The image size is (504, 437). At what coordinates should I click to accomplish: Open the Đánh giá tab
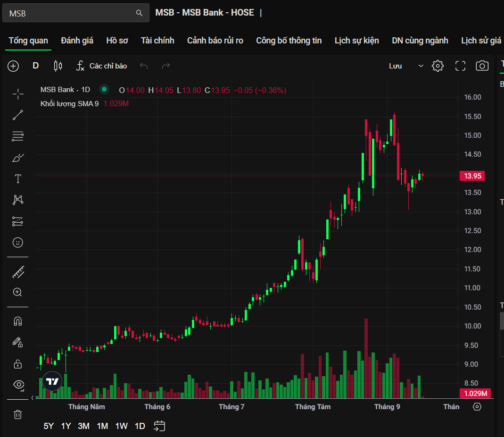coord(77,41)
